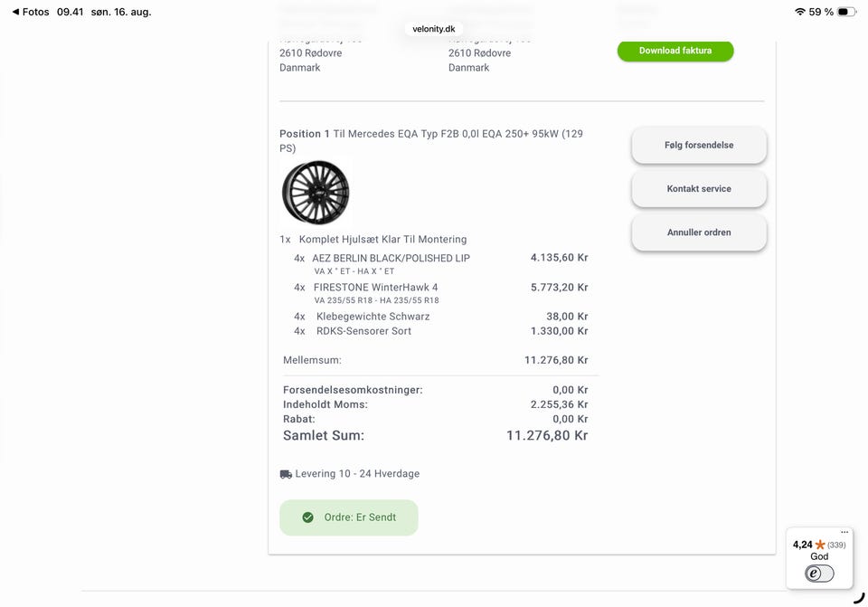Viewport: 868px width, 607px height.
Task: Click the Rabat label
Action: point(299,419)
